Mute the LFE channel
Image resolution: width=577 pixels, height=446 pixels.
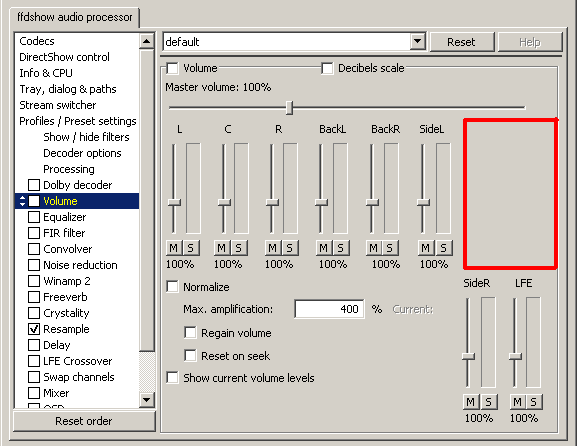517,402
